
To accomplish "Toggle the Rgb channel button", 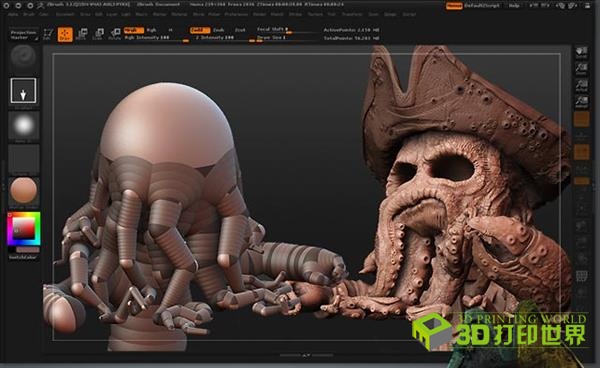I will click(152, 30).
